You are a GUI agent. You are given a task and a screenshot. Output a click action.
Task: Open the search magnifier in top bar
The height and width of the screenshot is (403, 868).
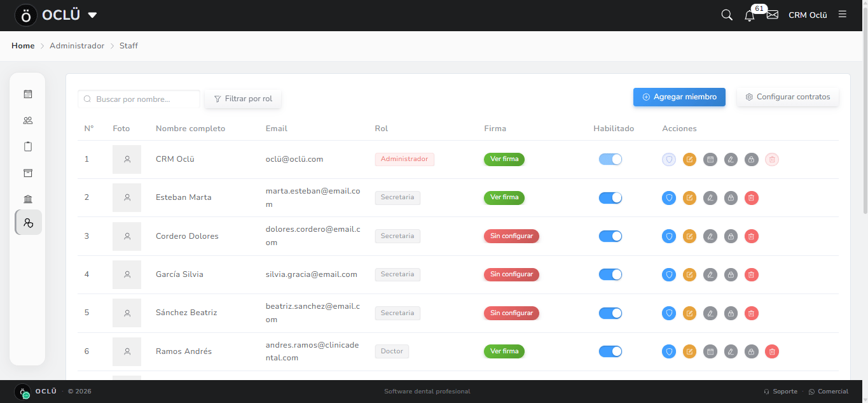(x=727, y=15)
